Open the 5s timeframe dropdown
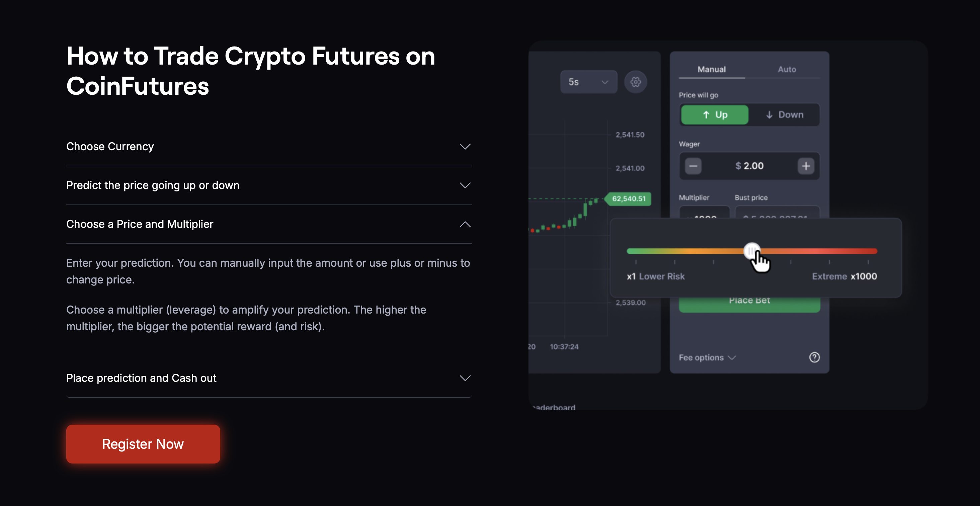The image size is (980, 506). (x=588, y=81)
